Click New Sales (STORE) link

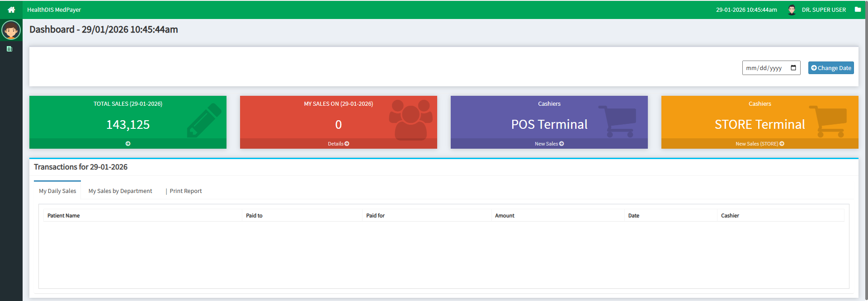759,144
